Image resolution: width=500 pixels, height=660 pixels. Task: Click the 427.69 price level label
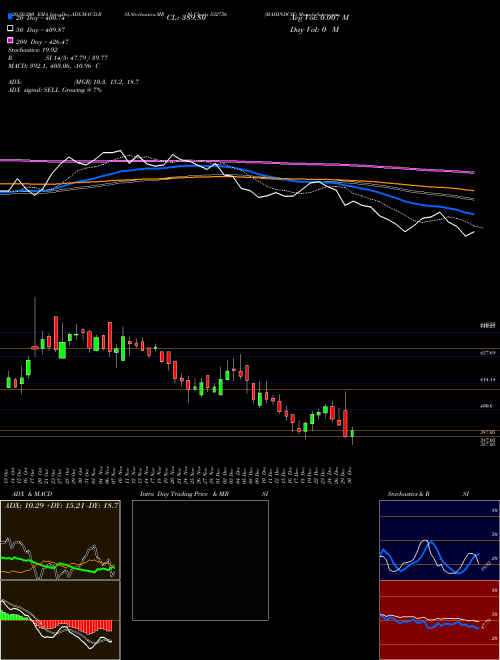[x=488, y=353]
